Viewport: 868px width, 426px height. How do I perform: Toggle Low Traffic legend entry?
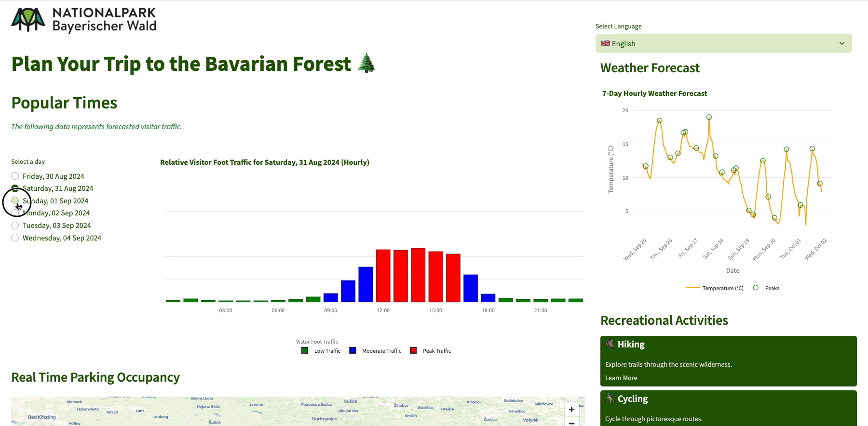[321, 350]
